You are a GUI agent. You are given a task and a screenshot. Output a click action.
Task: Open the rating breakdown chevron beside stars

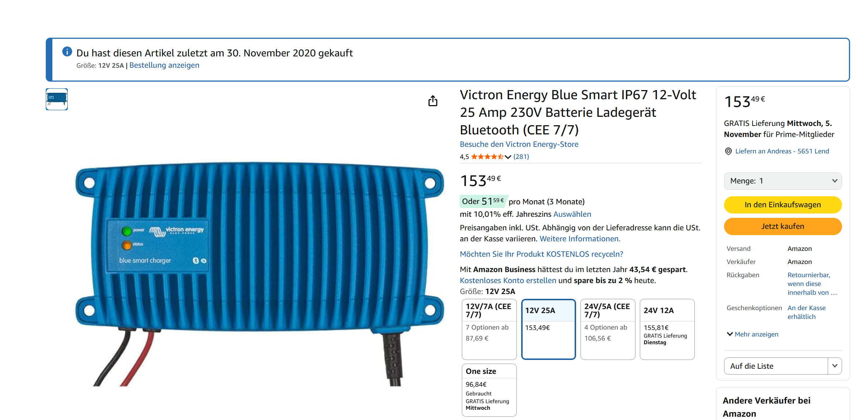click(x=508, y=157)
